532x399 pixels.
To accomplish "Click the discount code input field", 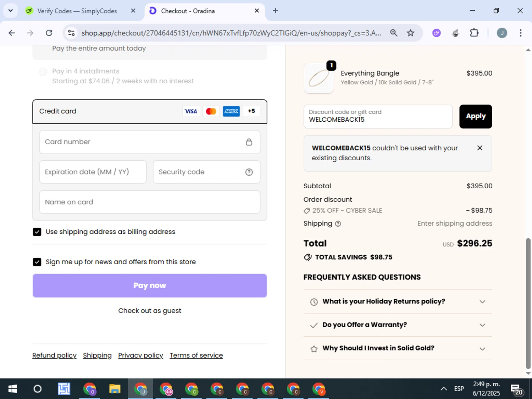I will click(378, 116).
